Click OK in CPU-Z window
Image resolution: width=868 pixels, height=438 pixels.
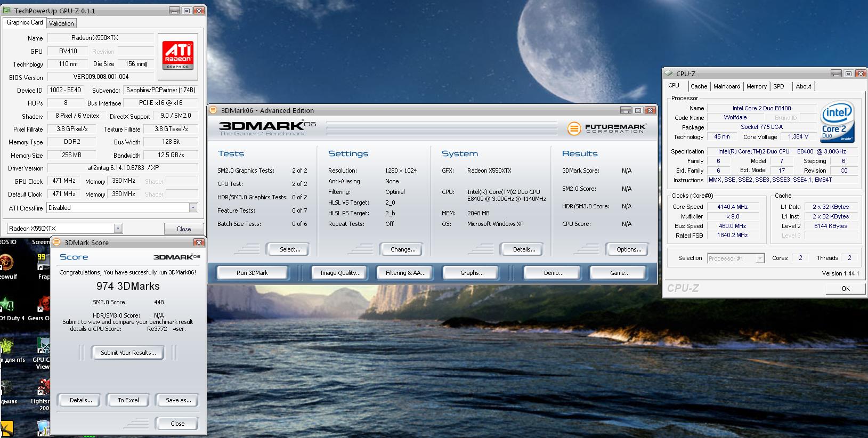[846, 288]
